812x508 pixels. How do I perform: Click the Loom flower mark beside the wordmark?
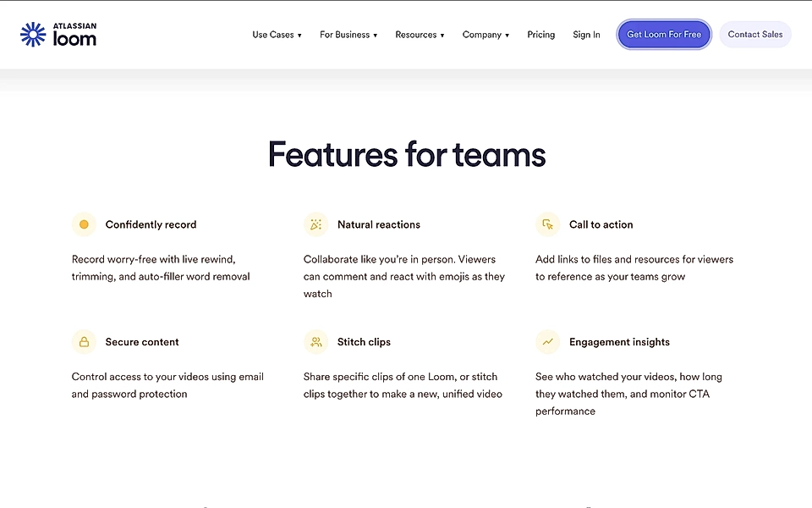click(31, 34)
